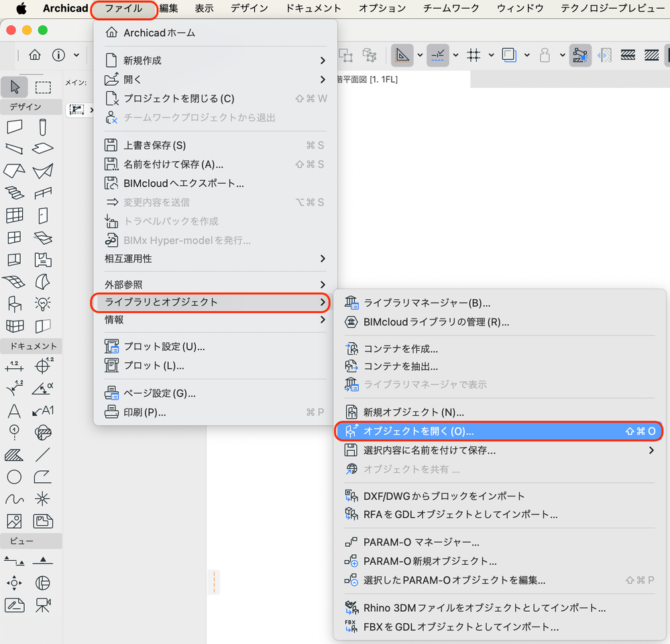Select the Label tool
The image size is (670, 644).
[43, 411]
